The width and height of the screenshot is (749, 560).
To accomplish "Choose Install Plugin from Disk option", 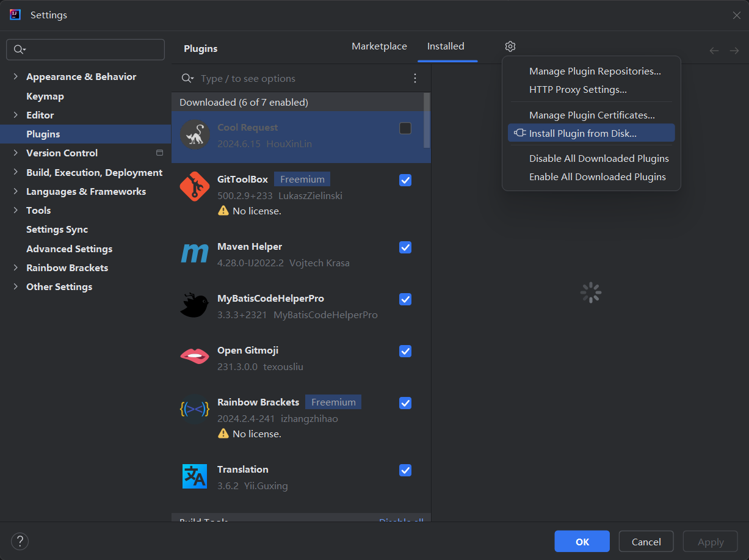I will click(x=591, y=133).
